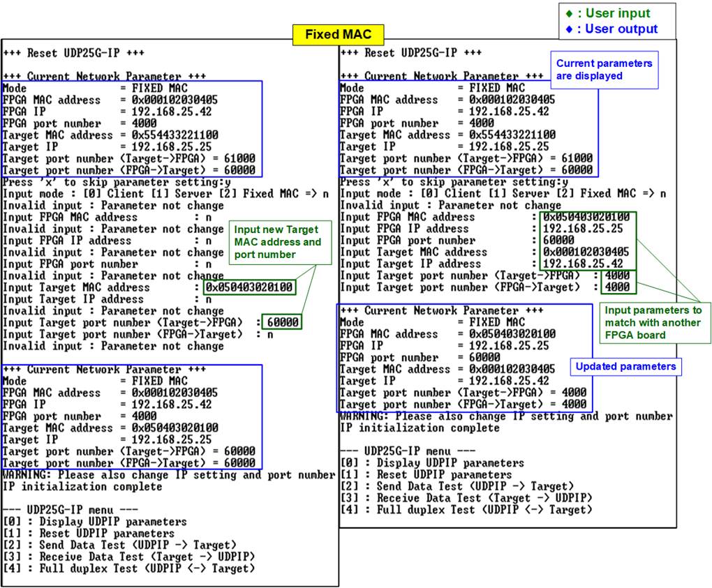Click "Input mode : [0] Client" line in right console
712x588 pixels.
tap(503, 194)
